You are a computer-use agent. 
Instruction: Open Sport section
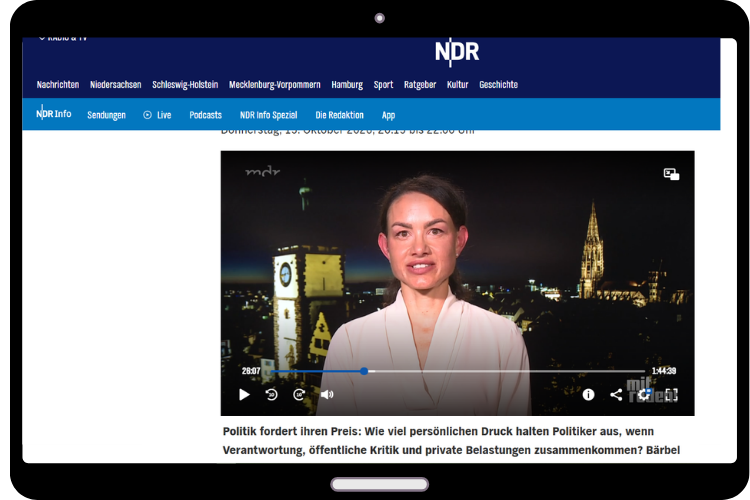[x=383, y=85]
